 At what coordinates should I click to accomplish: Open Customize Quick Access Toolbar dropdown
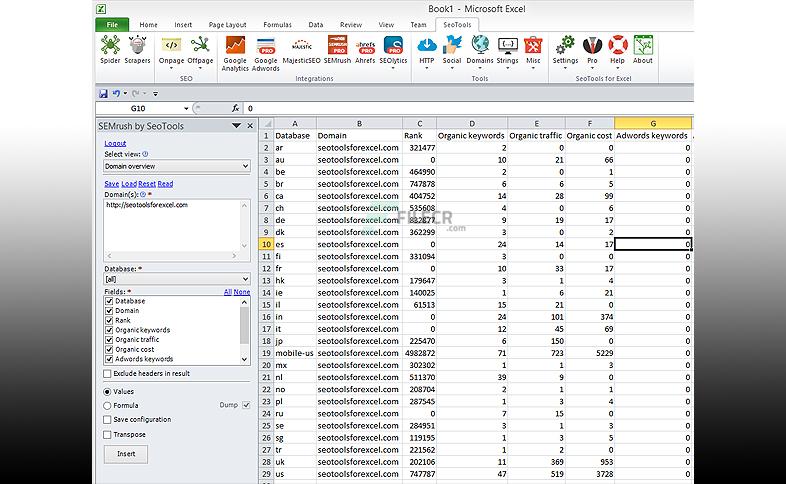pyautogui.click(x=155, y=94)
